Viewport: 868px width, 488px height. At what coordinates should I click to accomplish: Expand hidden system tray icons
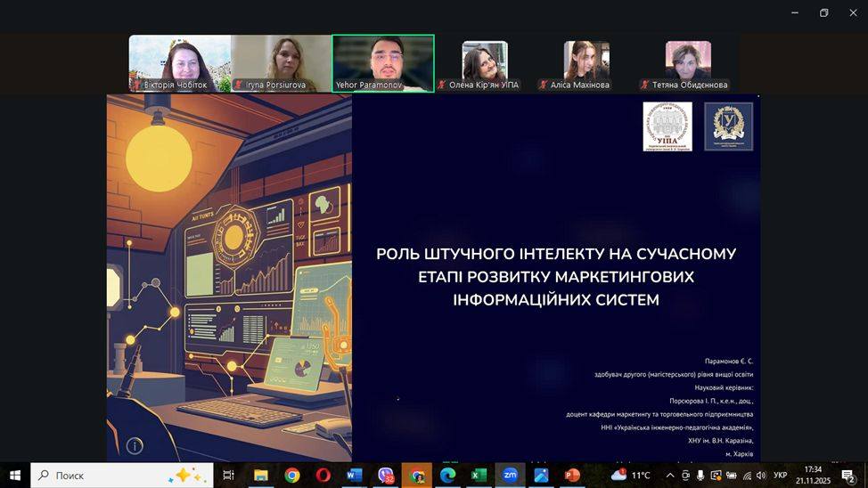670,476
